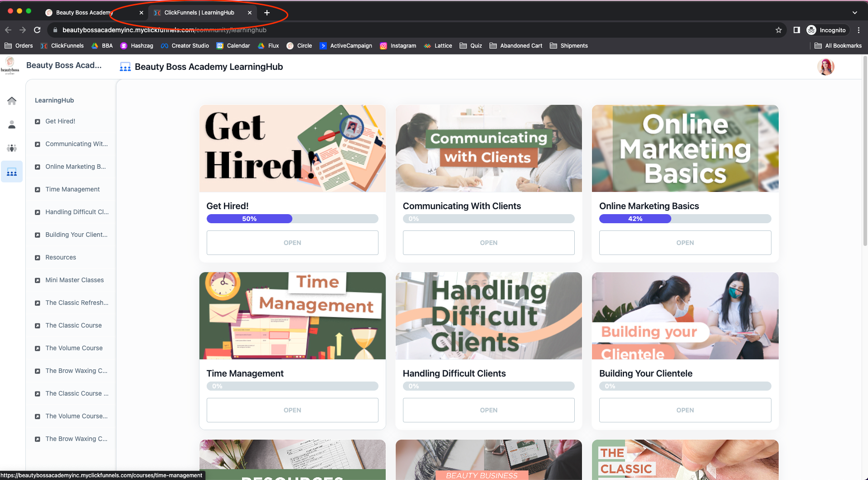Open the profile person icon in sidebar
This screenshot has width=868, height=480.
pos(12,124)
